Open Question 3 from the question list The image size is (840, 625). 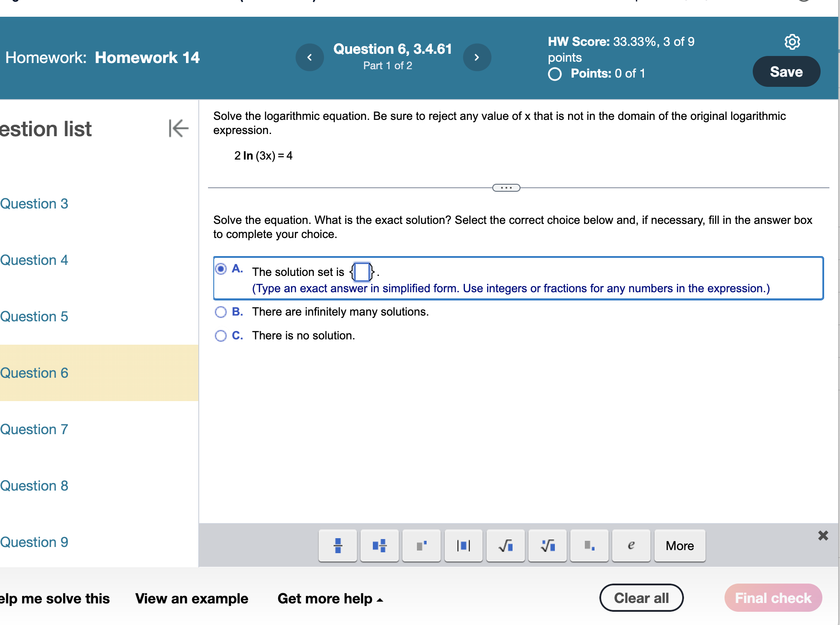(x=35, y=204)
